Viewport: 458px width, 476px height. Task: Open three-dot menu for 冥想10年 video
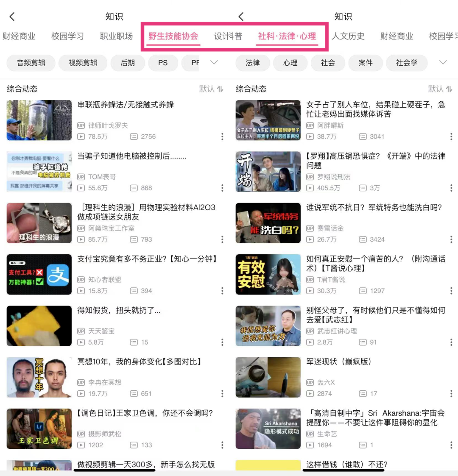(222, 394)
